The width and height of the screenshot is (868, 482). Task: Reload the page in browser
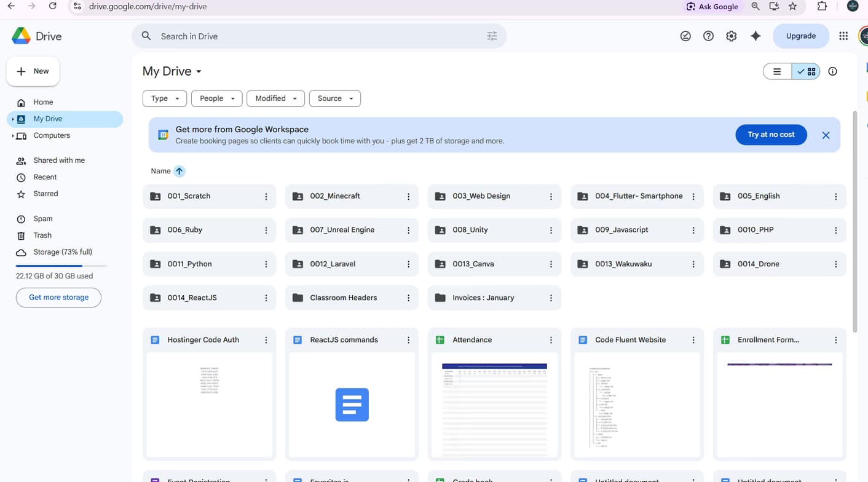(53, 6)
